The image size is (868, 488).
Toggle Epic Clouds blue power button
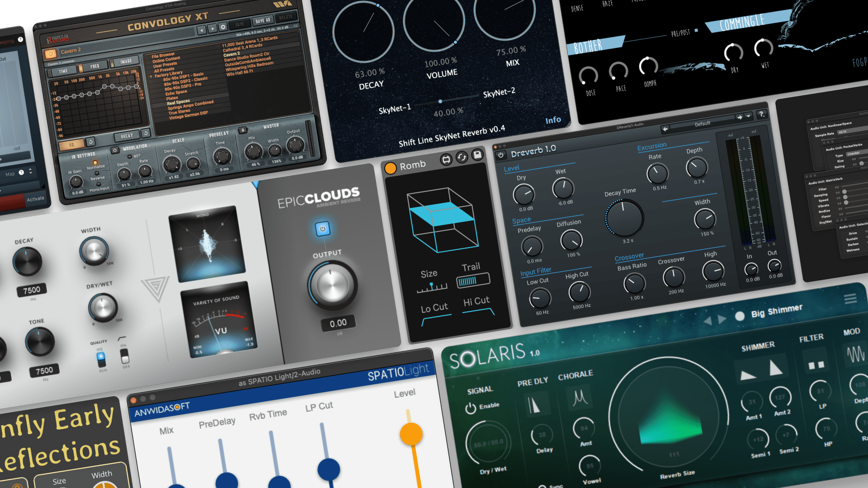pos(322,229)
